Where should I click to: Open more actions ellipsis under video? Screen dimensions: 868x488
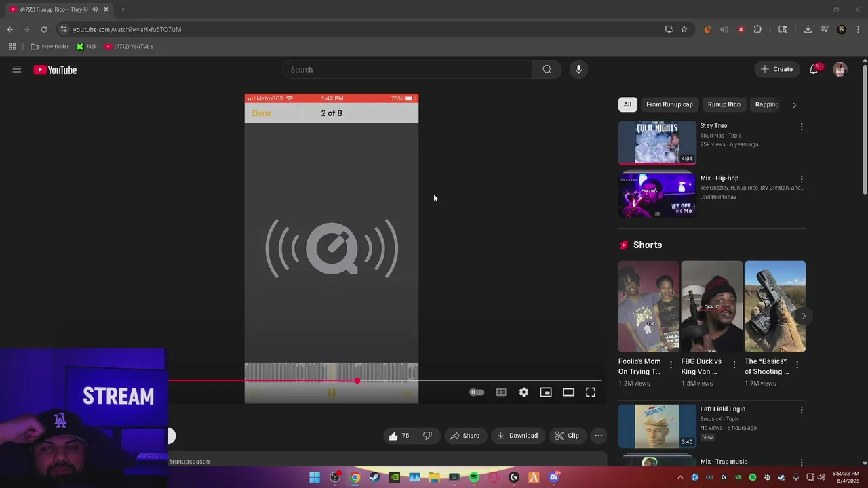pos(598,436)
